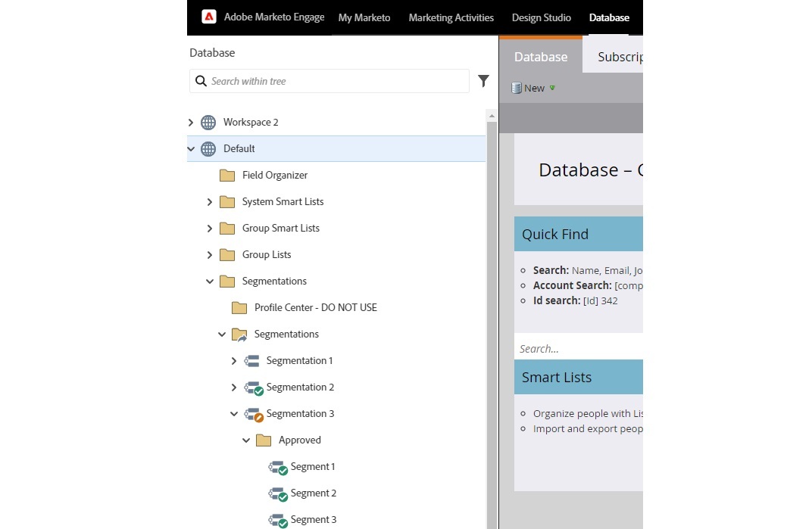Click the shared Segmentations subfolder icon

[x=239, y=335]
